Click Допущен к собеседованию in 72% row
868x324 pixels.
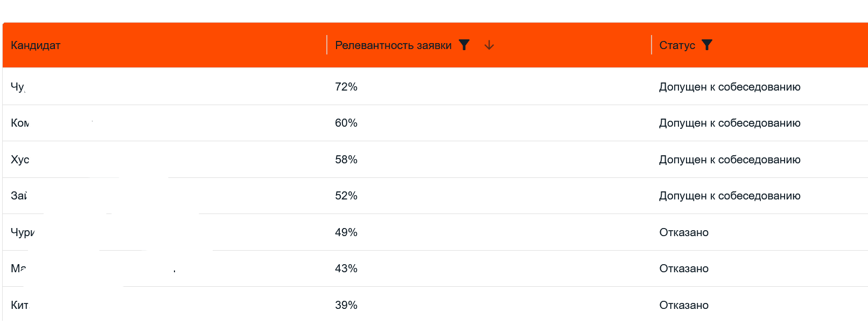pyautogui.click(x=730, y=87)
